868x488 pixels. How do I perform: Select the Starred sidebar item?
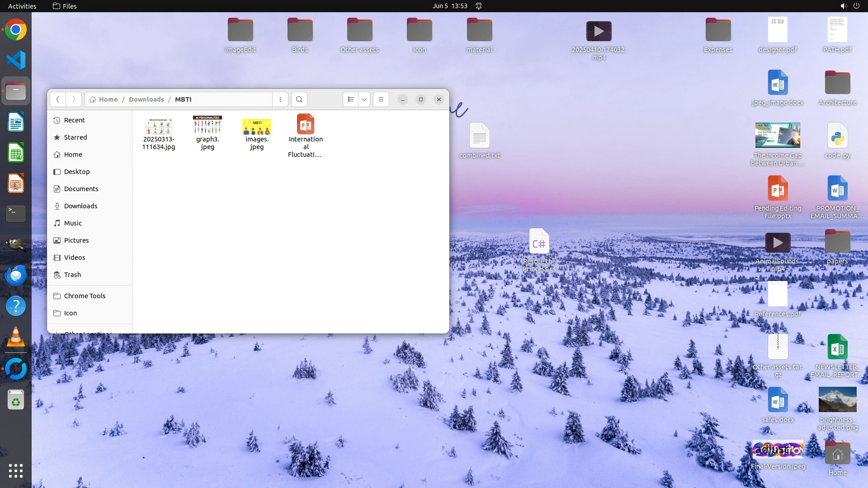tap(75, 137)
